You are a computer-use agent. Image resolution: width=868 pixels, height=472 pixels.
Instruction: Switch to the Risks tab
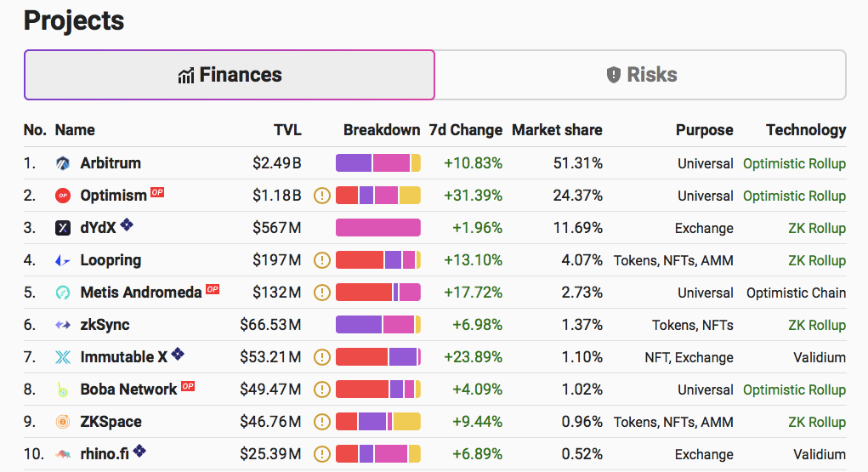640,75
